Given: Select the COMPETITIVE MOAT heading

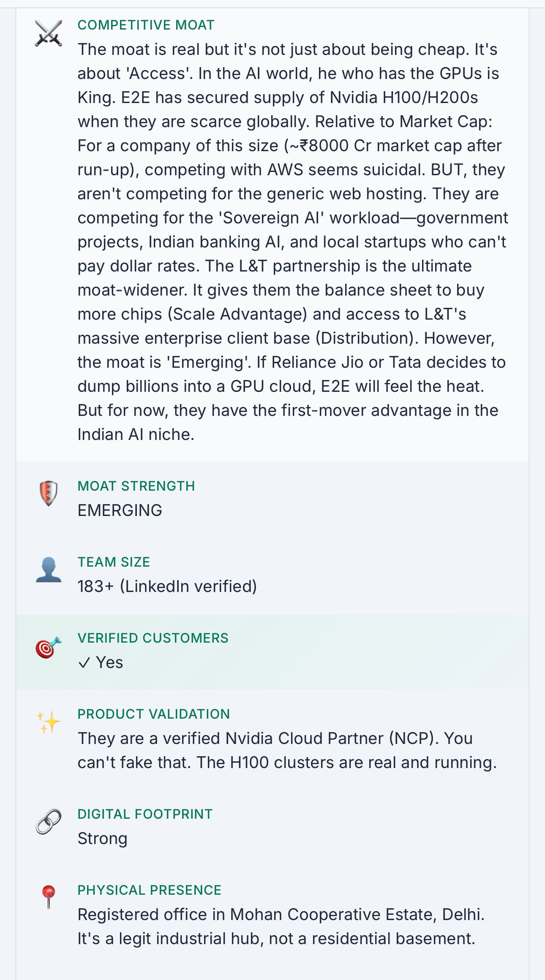Looking at the screenshot, I should (146, 25).
